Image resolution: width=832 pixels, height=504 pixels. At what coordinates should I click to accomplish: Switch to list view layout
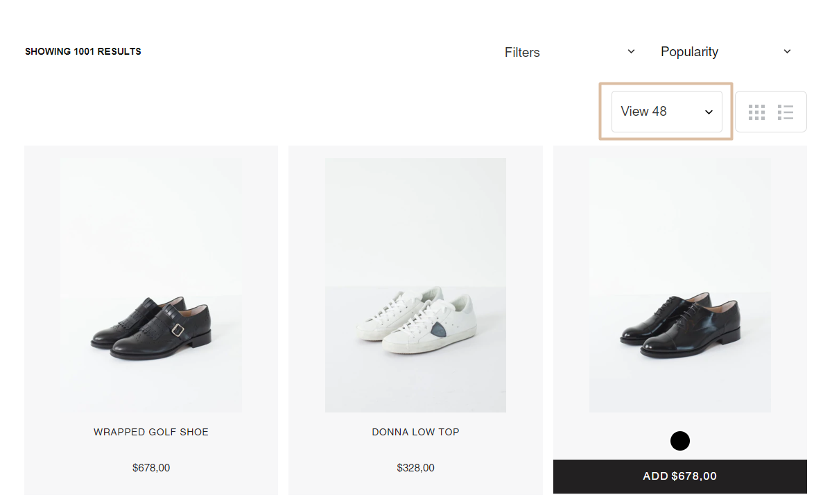(x=786, y=112)
